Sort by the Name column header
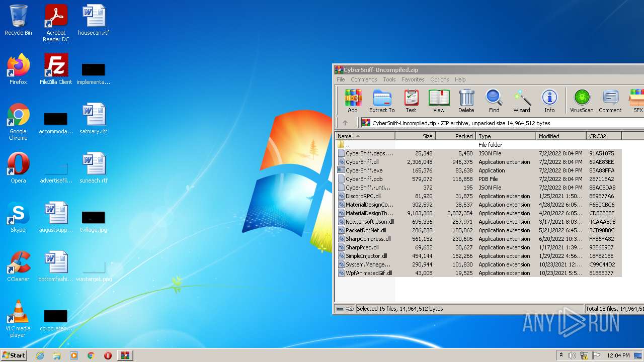Screen dimensions: 644x362 click(365, 136)
